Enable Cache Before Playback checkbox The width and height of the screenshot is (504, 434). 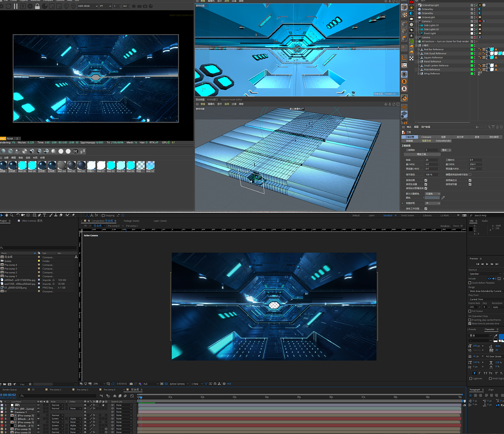[470, 283]
